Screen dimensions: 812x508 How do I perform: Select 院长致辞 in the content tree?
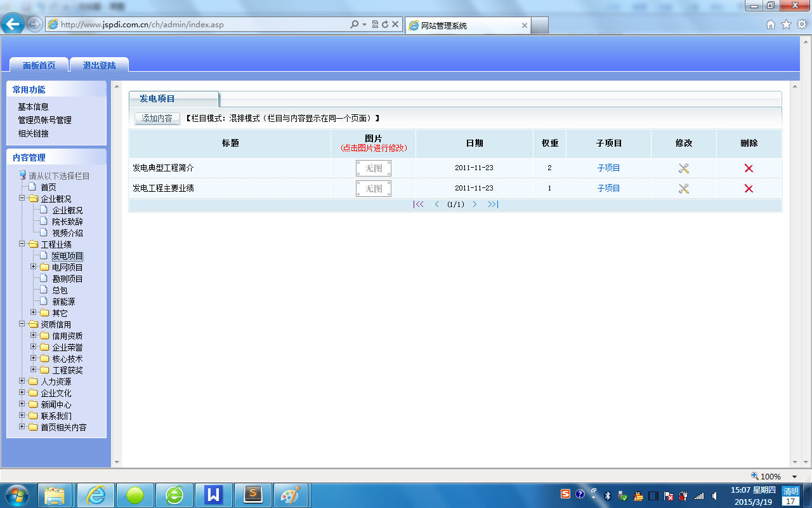point(67,222)
